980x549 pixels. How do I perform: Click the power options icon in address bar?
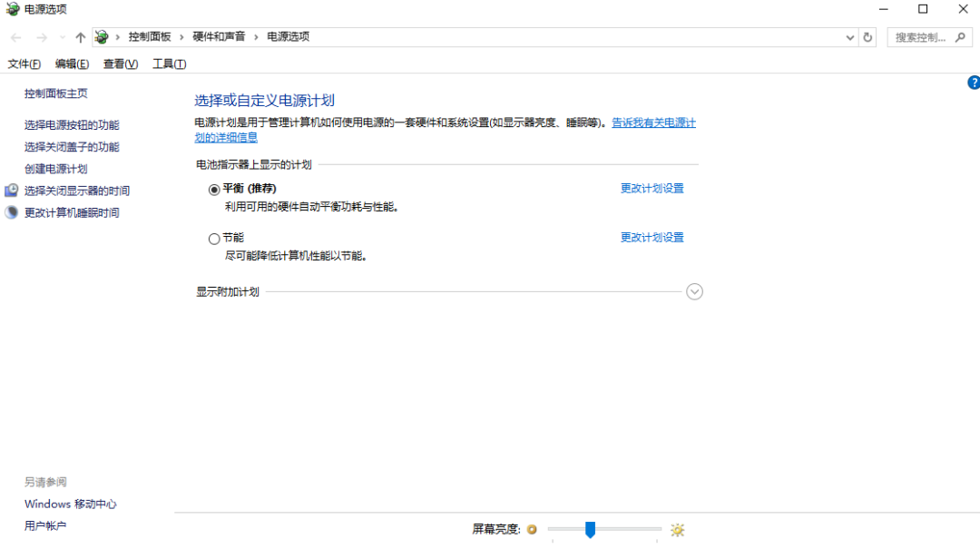[x=103, y=36]
